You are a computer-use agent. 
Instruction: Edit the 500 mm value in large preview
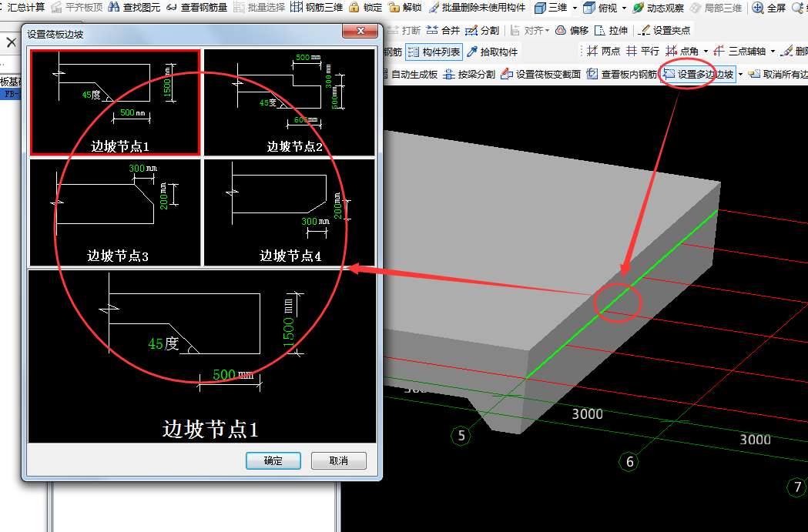pyautogui.click(x=224, y=374)
